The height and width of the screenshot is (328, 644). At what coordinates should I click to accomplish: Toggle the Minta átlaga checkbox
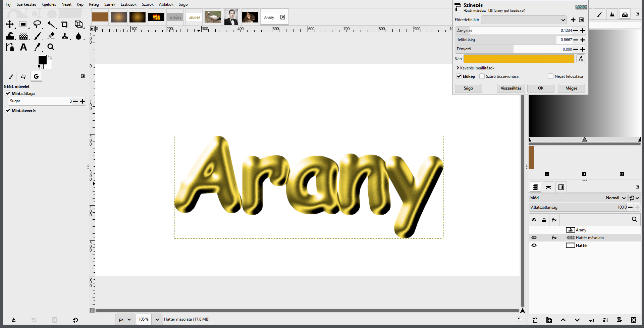point(8,93)
